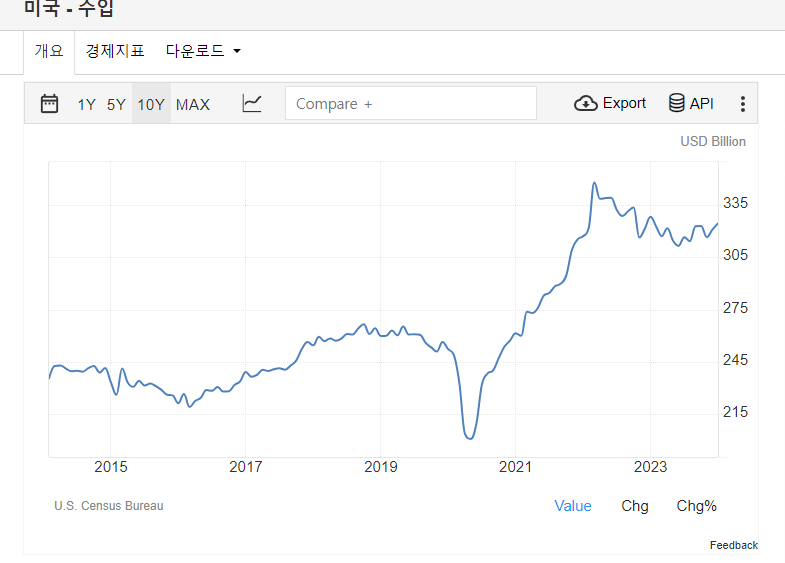
Task: Open API access via database icon
Action: pyautogui.click(x=676, y=103)
